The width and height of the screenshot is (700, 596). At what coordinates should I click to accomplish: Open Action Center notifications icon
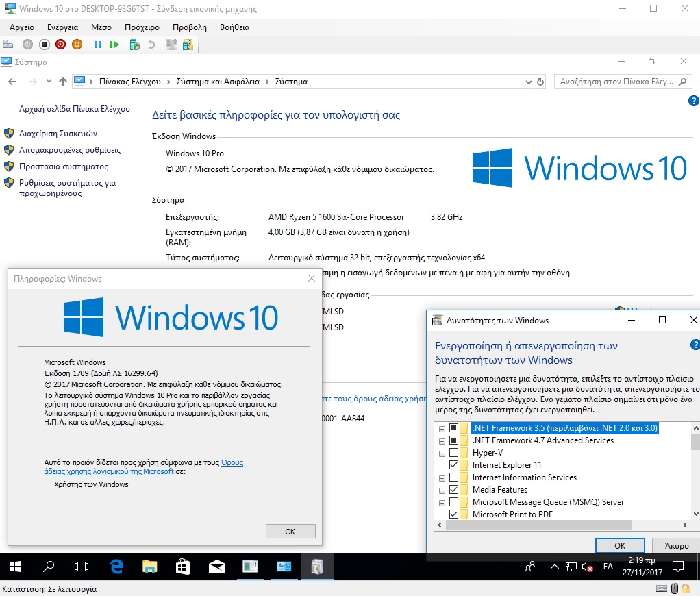678,567
